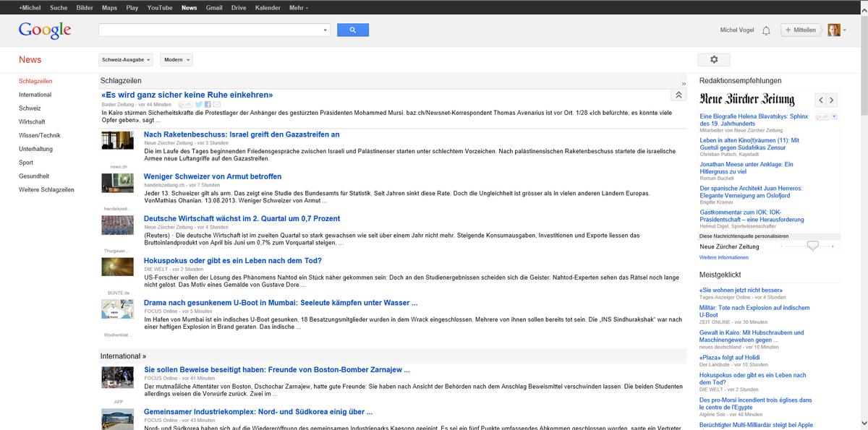Go to Bilder in top bar
868x430 pixels.
(x=85, y=7)
